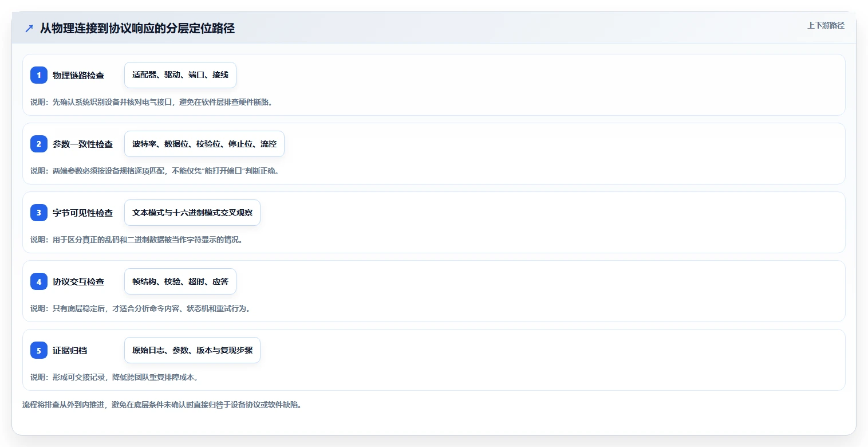This screenshot has width=868, height=447.
Task: Click the arrow icon beside the panel title
Action: [x=29, y=29]
